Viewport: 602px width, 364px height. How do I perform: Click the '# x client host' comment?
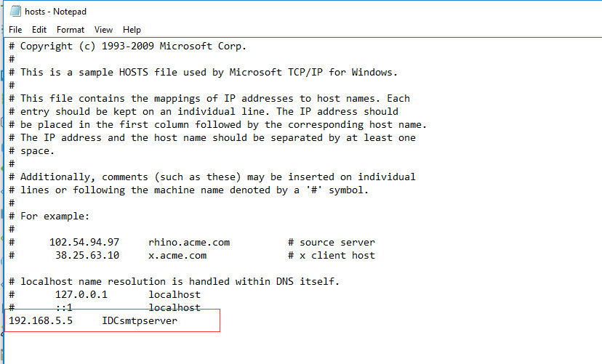[x=332, y=256]
